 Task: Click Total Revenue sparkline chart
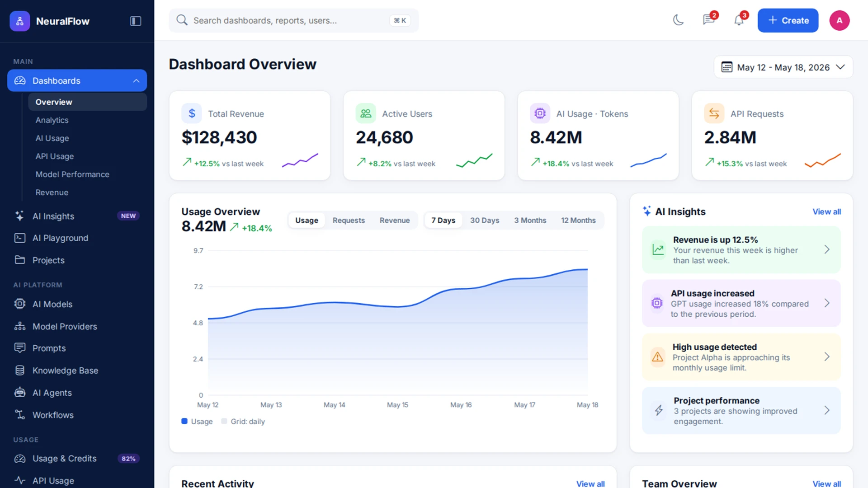(x=300, y=160)
